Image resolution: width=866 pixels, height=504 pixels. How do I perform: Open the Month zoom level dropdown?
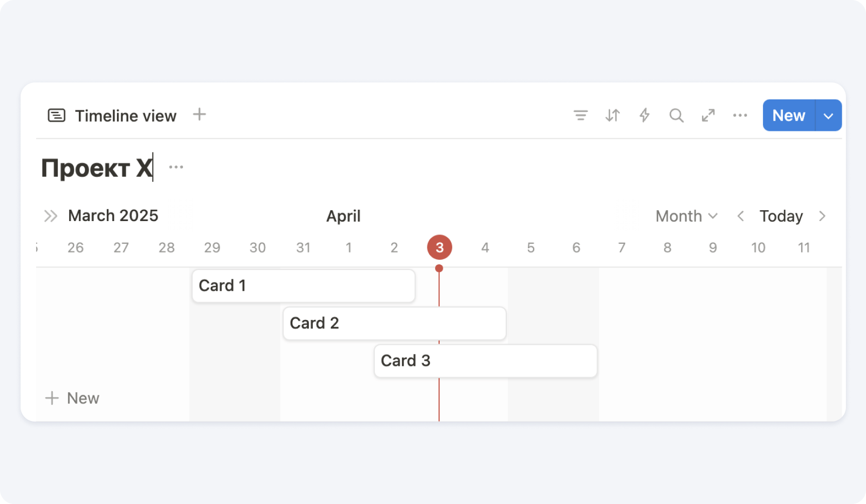click(686, 216)
